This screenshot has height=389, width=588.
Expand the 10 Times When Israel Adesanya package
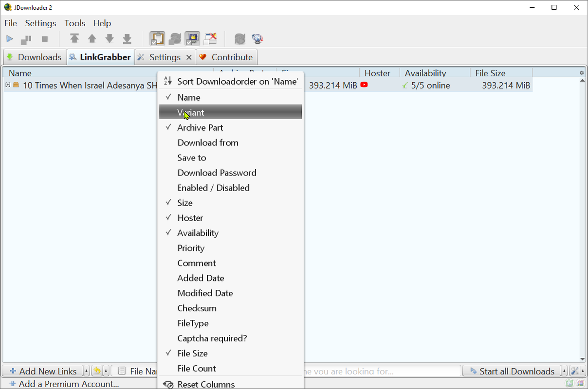coord(8,85)
